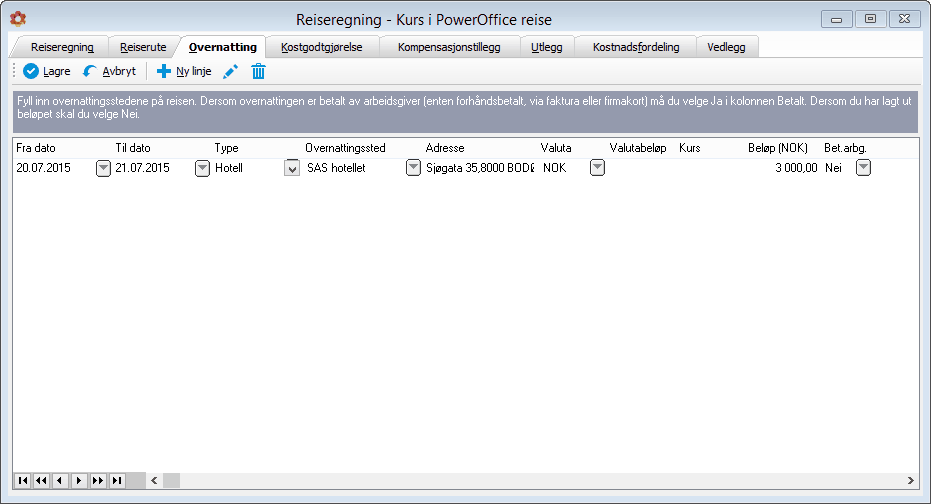The width and height of the screenshot is (931, 504).
Task: Open the Bet.arbg. Nei dropdown
Action: pyautogui.click(x=863, y=168)
